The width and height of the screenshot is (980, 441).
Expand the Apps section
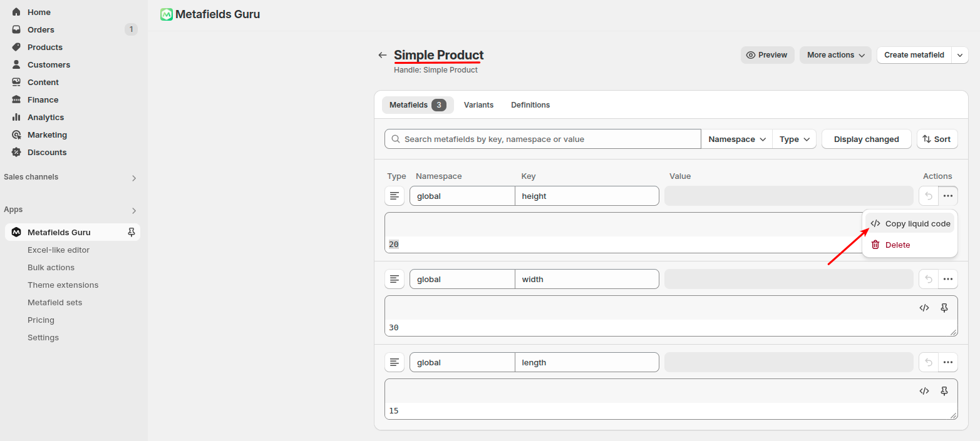click(x=133, y=210)
